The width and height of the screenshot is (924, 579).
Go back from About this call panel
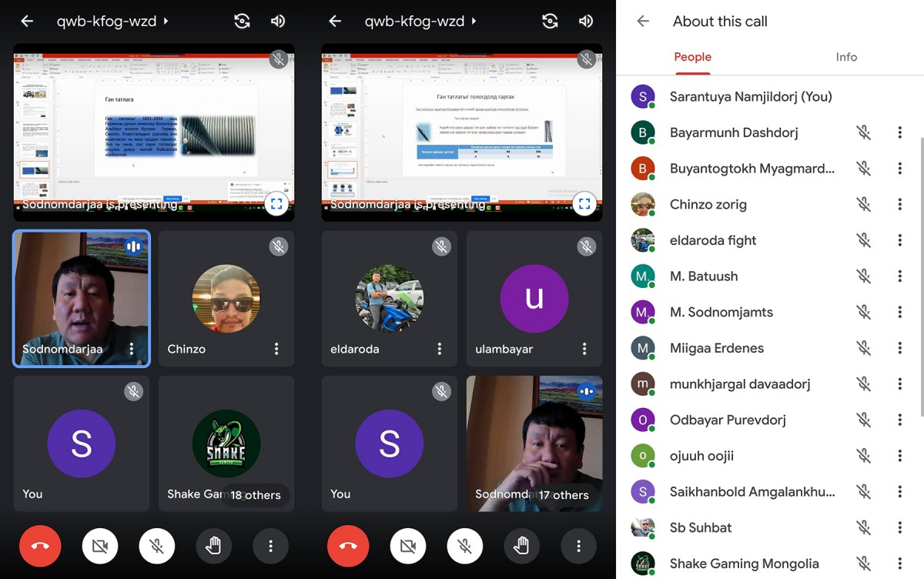coord(643,22)
